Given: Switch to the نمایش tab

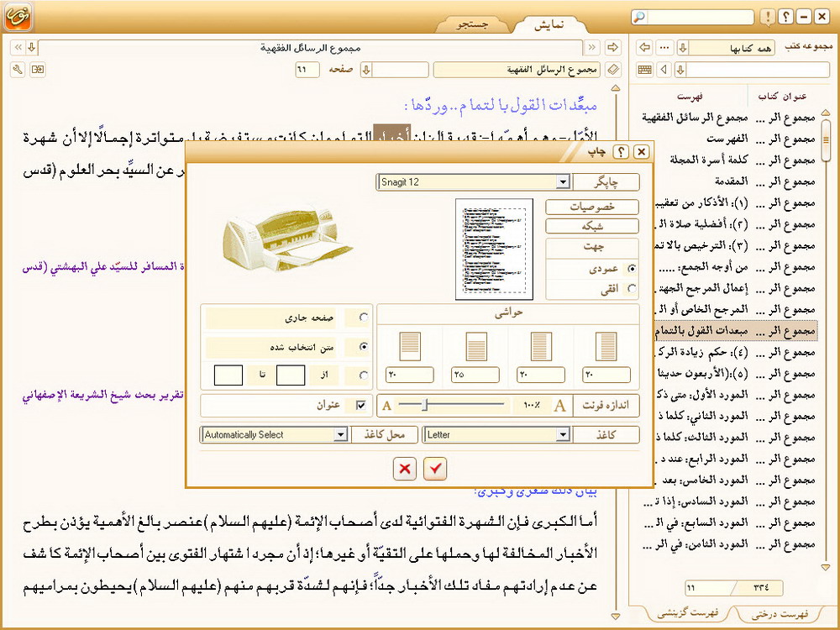Looking at the screenshot, I should (x=549, y=24).
